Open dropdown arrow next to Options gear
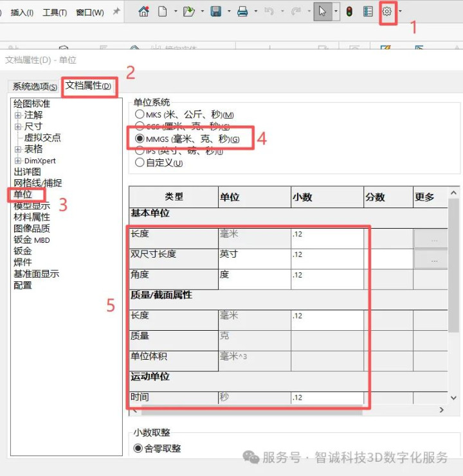This screenshot has height=476, width=463. (x=400, y=12)
